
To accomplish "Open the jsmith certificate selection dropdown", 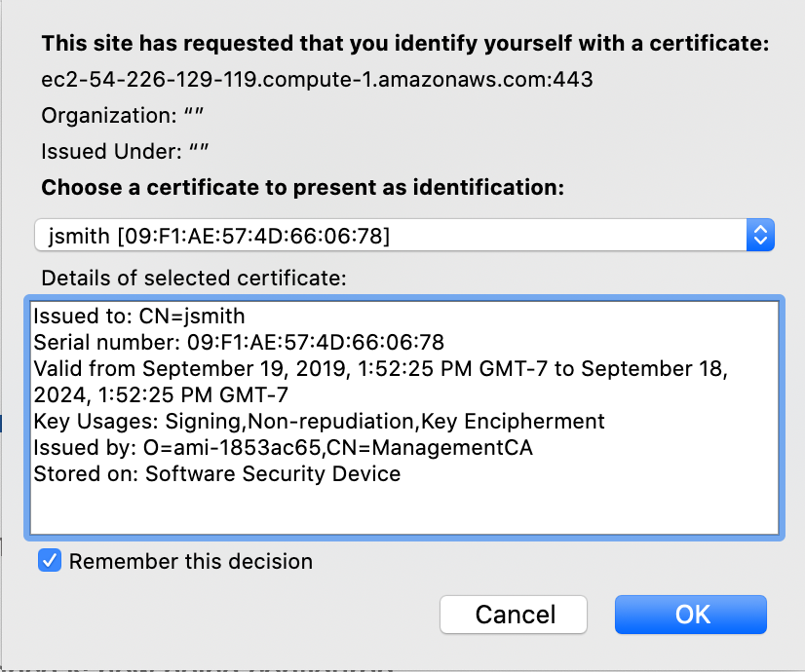I will tap(390, 235).
